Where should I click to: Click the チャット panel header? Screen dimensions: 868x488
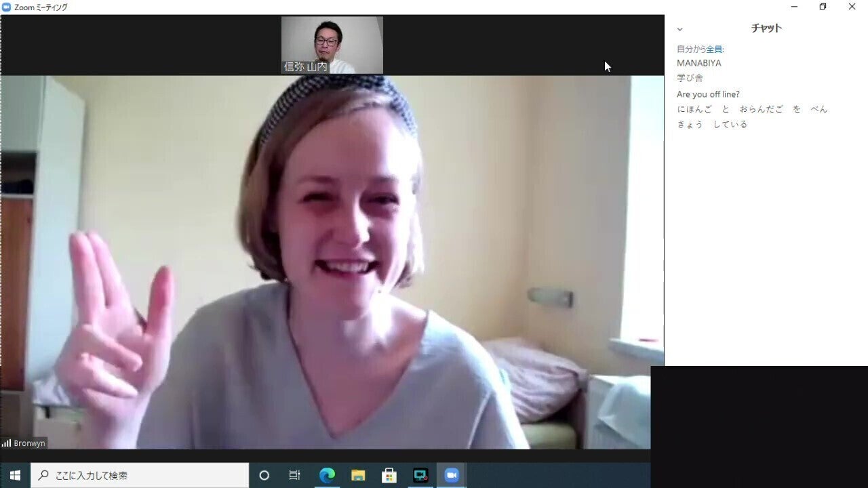(x=766, y=28)
